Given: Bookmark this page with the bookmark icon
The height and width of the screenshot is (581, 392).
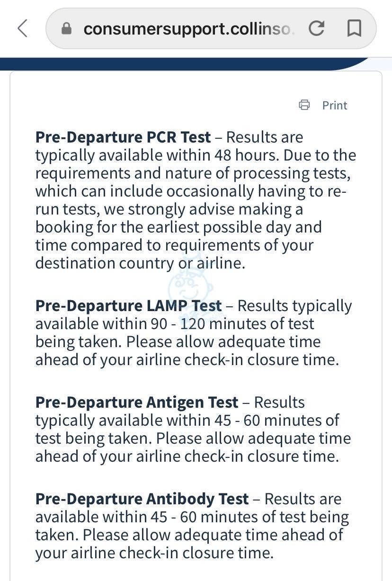Looking at the screenshot, I should (355, 28).
